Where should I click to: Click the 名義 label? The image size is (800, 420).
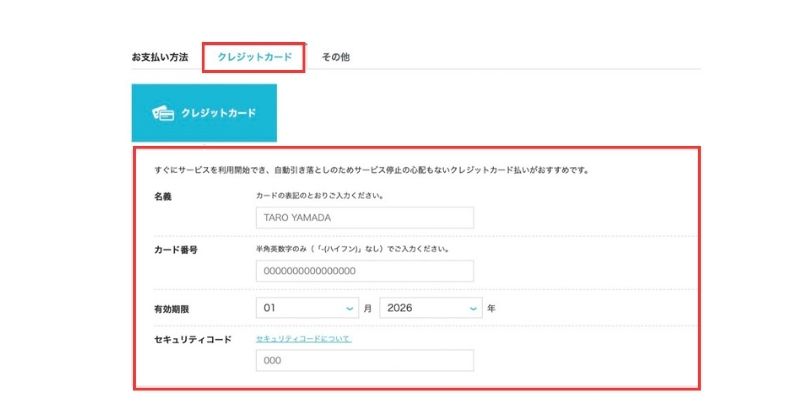point(163,196)
